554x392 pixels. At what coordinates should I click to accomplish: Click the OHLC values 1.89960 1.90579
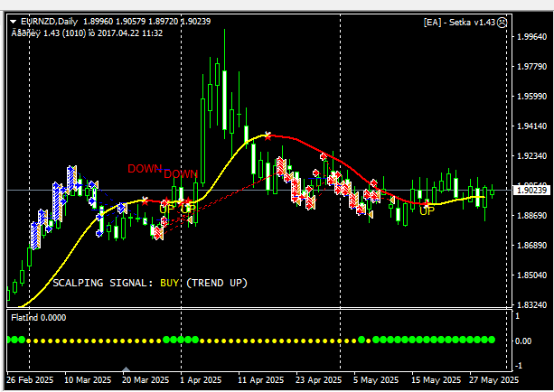click(x=114, y=22)
